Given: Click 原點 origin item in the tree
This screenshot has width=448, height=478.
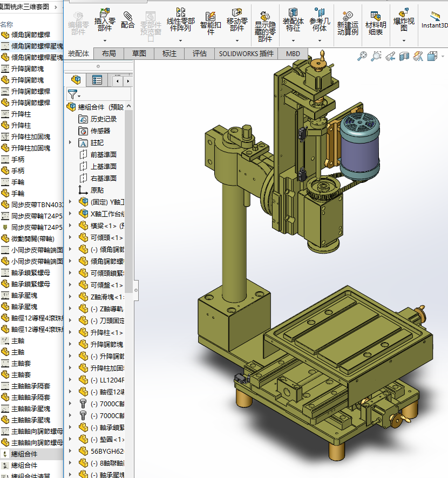Looking at the screenshot, I should 97,190.
